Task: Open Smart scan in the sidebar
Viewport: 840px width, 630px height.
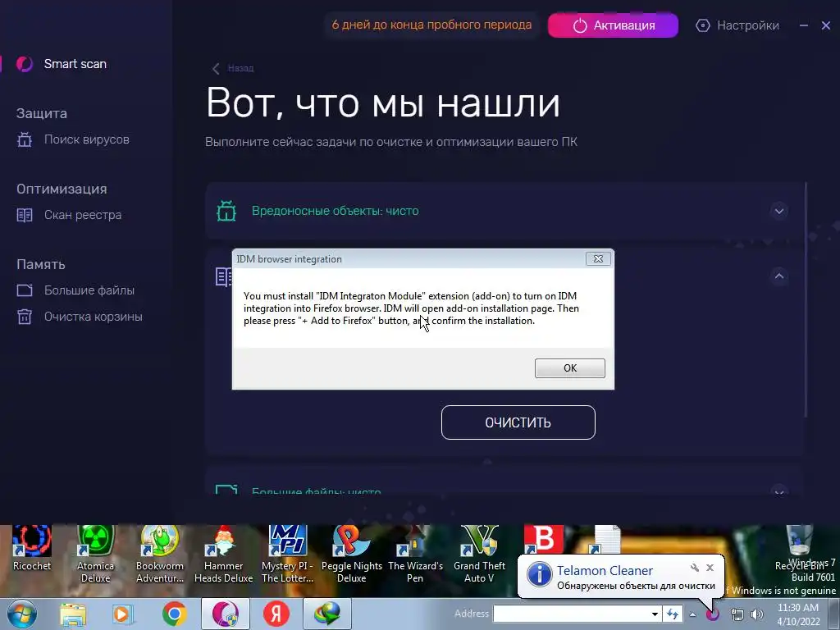Action: (x=75, y=64)
